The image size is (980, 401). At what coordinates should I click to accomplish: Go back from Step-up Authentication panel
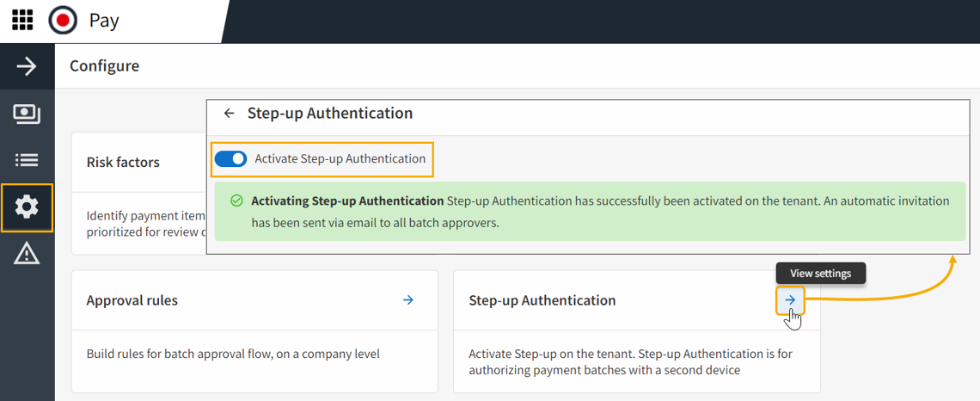click(x=229, y=114)
